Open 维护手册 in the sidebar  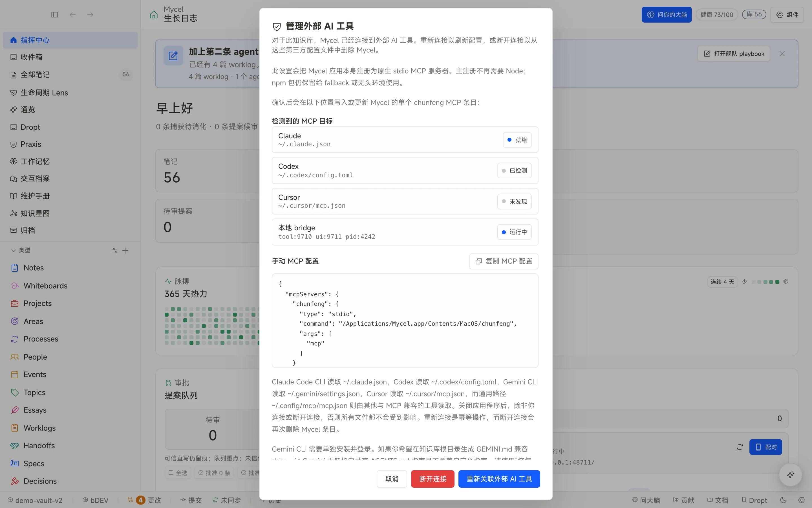click(70, 196)
